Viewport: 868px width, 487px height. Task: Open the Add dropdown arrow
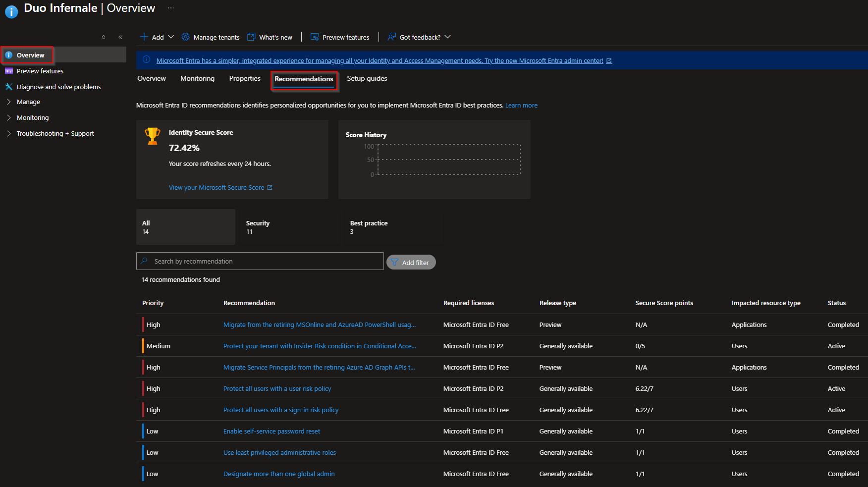click(171, 37)
